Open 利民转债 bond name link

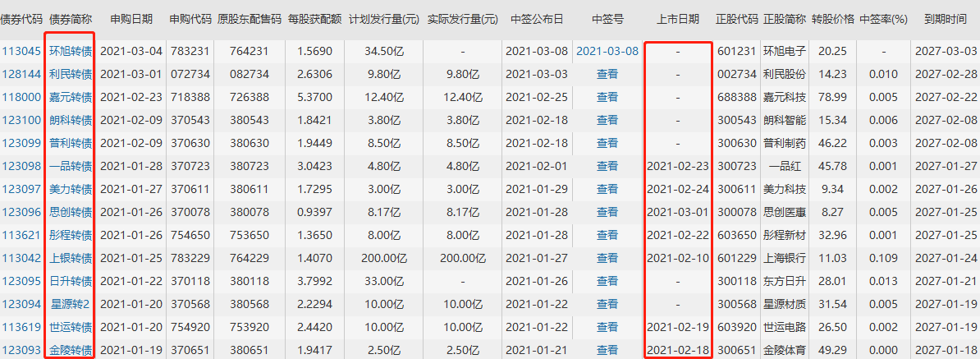[71, 74]
